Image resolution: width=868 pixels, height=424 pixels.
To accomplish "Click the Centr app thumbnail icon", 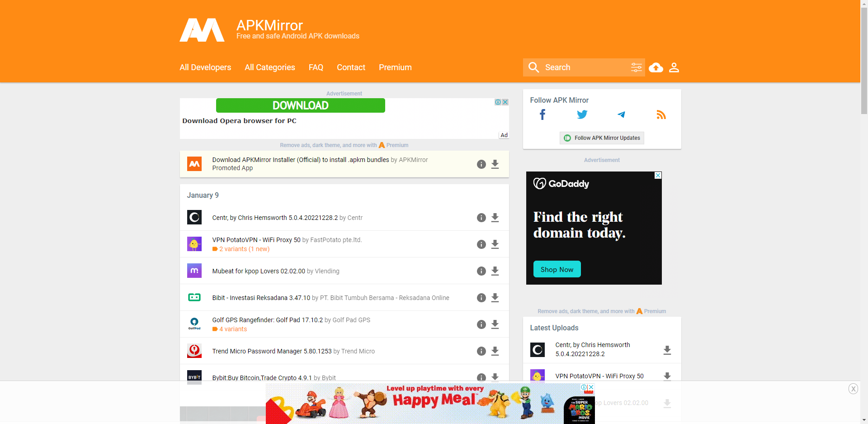I will (194, 217).
